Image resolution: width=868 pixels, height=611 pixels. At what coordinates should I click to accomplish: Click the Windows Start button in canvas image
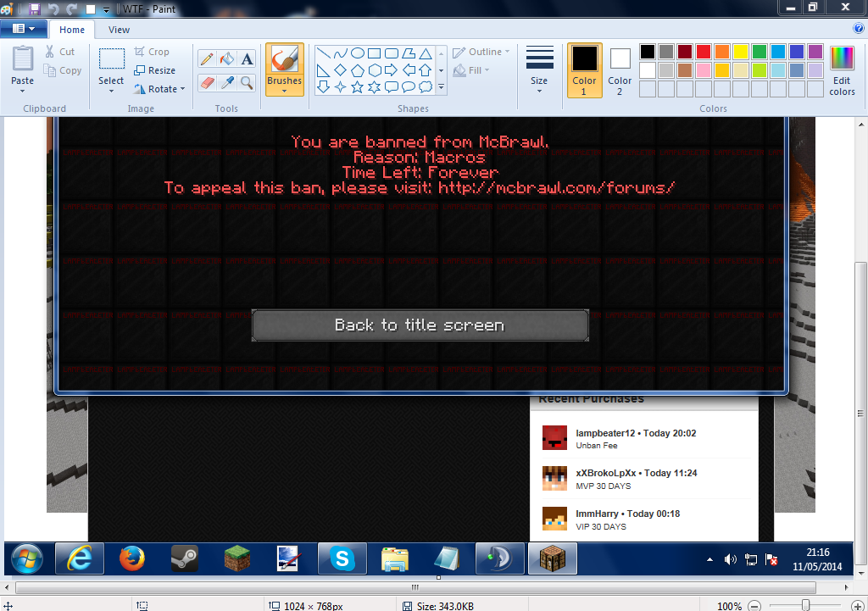click(27, 558)
